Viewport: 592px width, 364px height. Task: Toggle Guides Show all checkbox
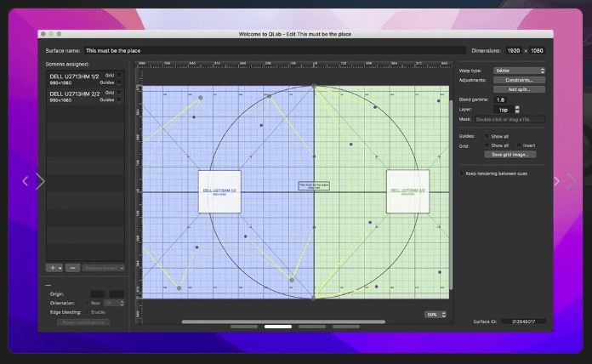(487, 136)
